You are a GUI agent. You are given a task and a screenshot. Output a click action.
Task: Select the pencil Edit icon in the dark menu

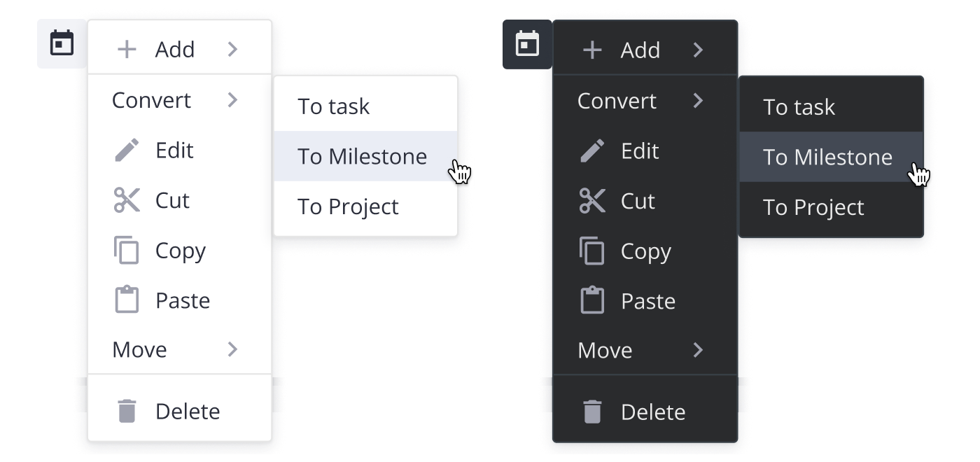point(593,151)
